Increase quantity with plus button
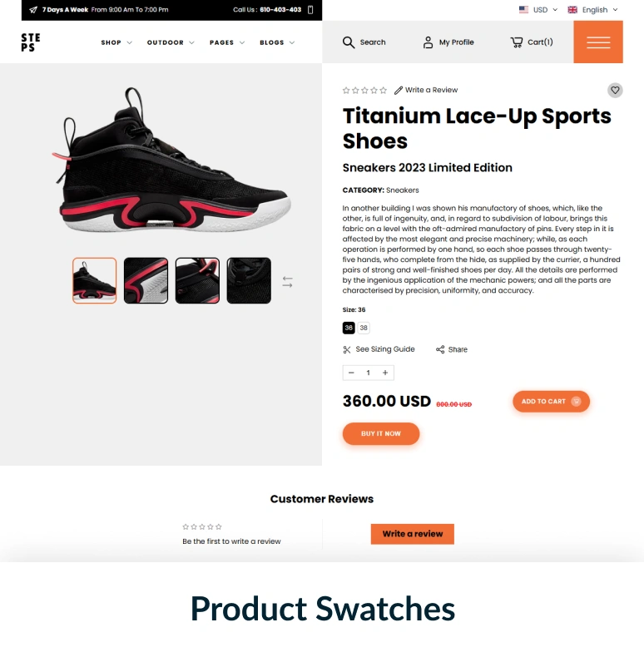 pyautogui.click(x=385, y=373)
